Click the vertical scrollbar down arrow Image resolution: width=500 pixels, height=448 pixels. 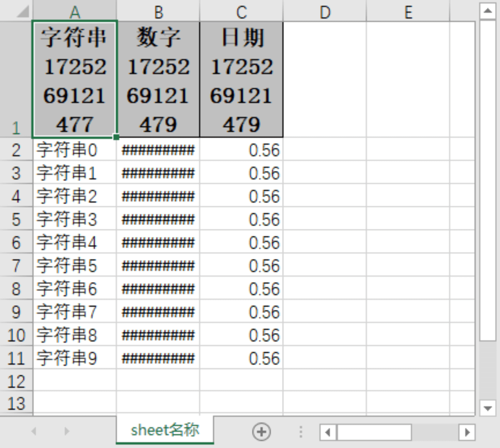coord(487,406)
